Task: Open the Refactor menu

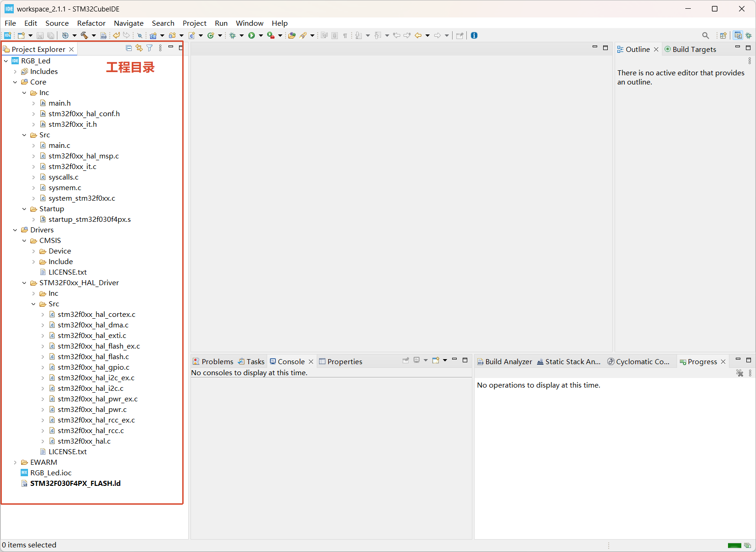Action: tap(91, 23)
